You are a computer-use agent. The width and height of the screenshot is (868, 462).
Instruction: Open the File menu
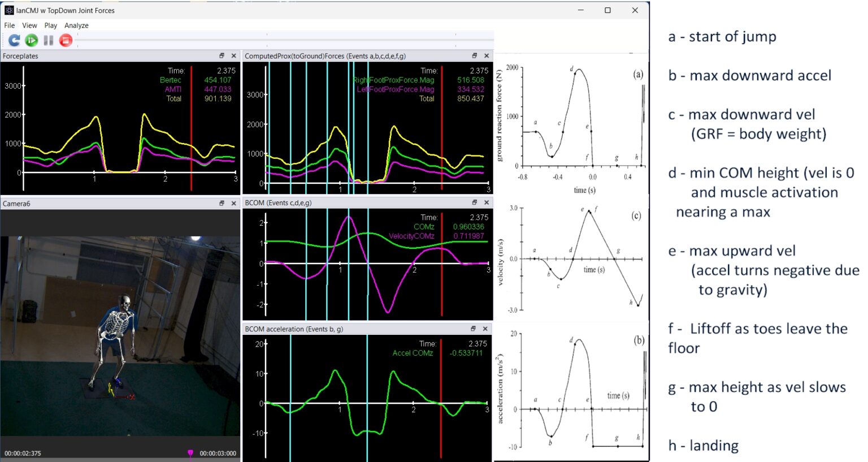[x=9, y=25]
